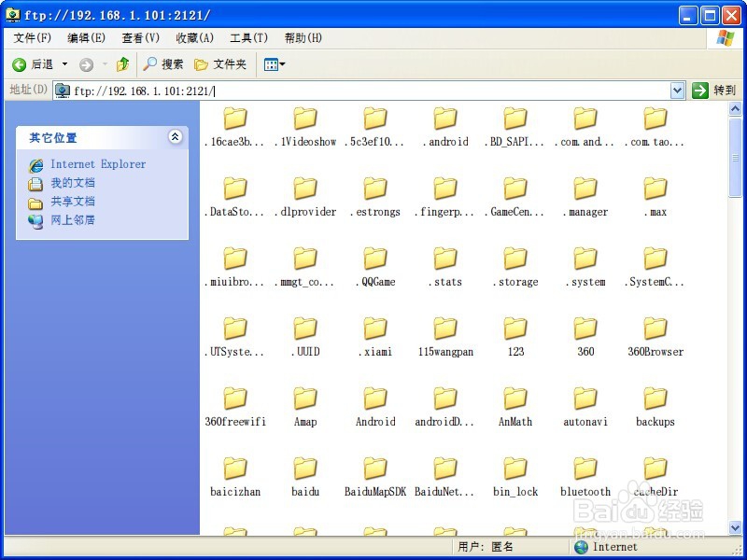747x560 pixels.
Task: Go to 我的文档 in sidebar
Action: (73, 183)
